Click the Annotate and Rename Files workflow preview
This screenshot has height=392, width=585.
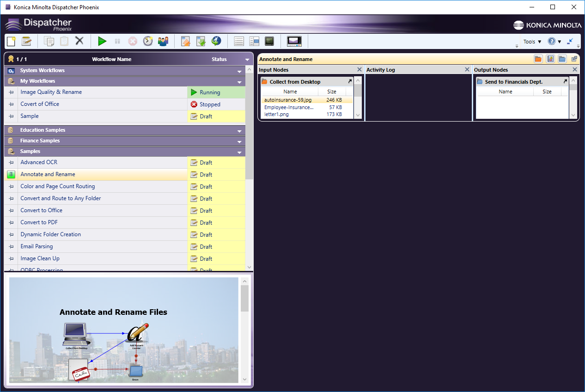pyautogui.click(x=124, y=330)
